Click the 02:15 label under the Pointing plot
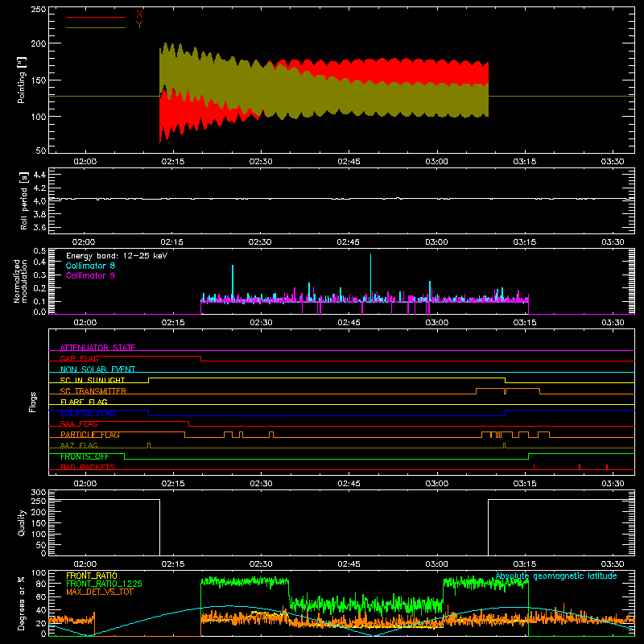Viewport: 644px width, 644px height. tap(173, 162)
